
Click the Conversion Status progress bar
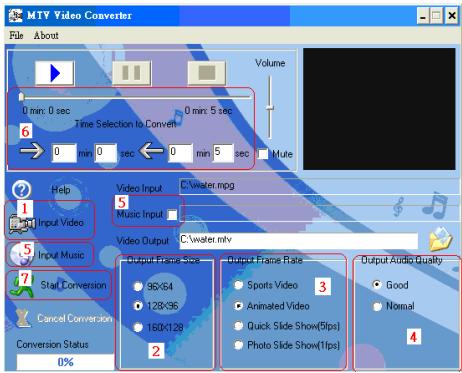click(x=65, y=362)
